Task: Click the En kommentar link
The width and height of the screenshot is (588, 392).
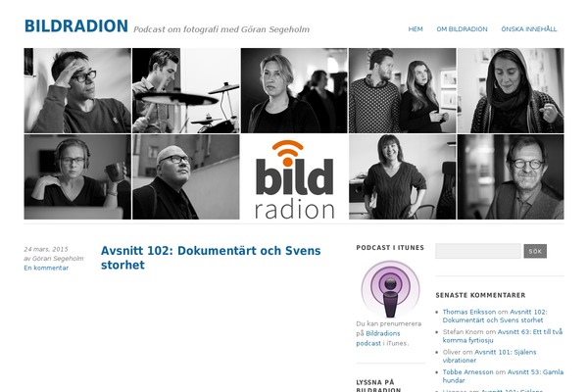Action: [x=46, y=268]
